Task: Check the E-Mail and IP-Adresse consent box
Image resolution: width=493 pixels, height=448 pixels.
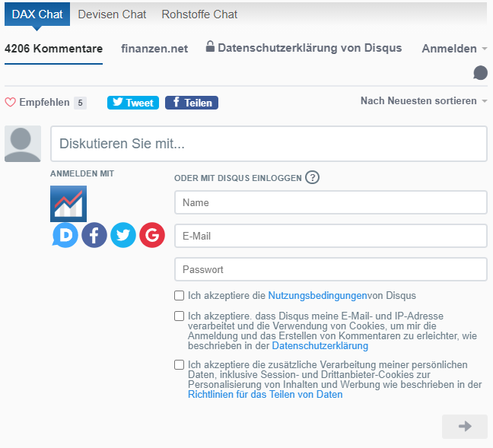Action: pyautogui.click(x=180, y=316)
